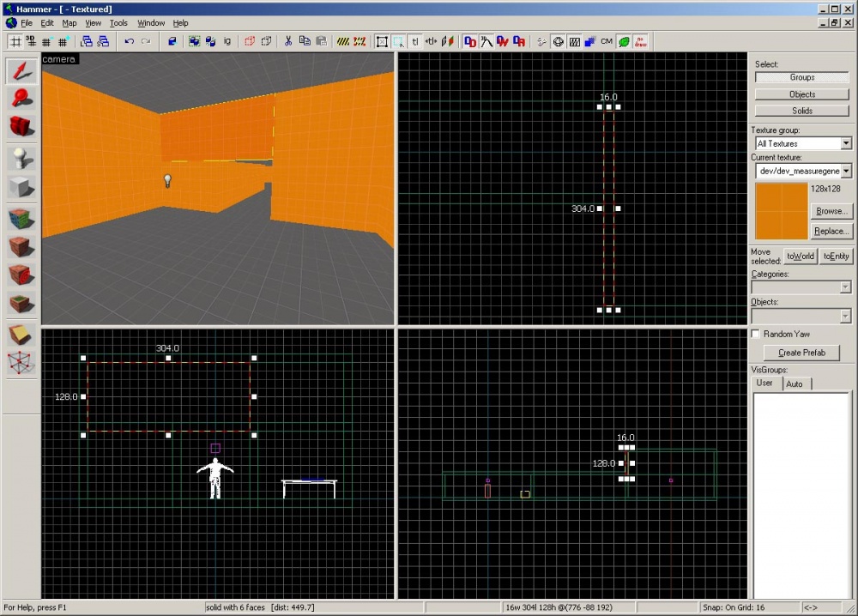The image size is (858, 616).
Task: Select the Vertex manipulation tool
Action: tap(22, 363)
